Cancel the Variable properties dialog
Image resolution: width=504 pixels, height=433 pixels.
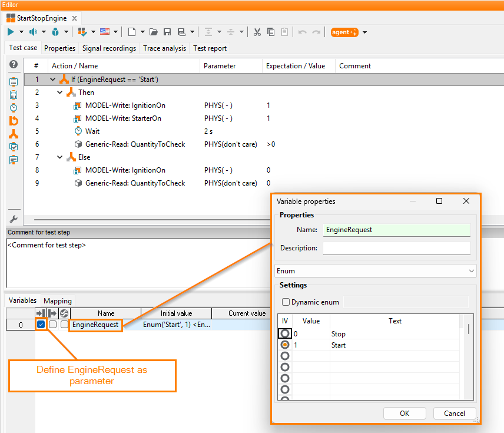point(454,414)
